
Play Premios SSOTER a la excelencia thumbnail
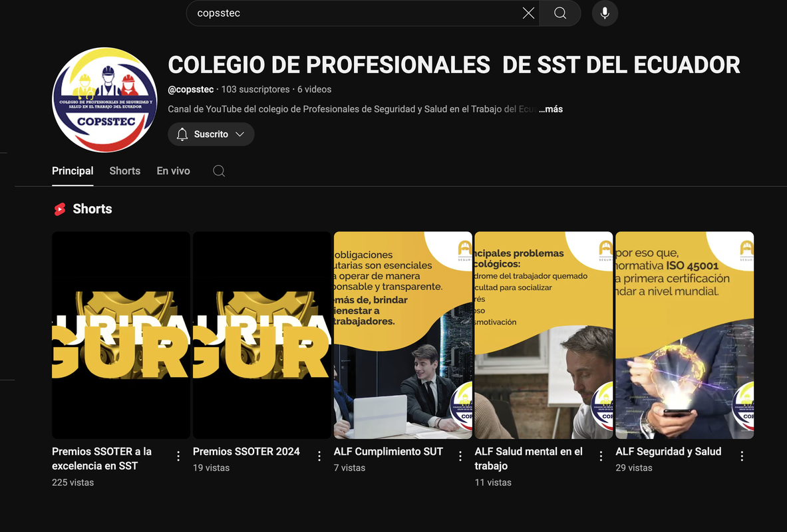121,334
